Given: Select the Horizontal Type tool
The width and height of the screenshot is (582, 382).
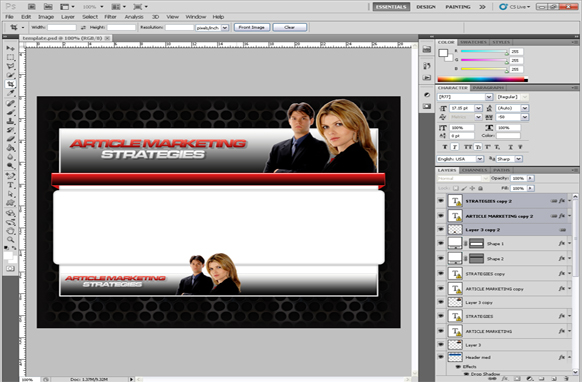Looking at the screenshot, I should pyautogui.click(x=10, y=185).
